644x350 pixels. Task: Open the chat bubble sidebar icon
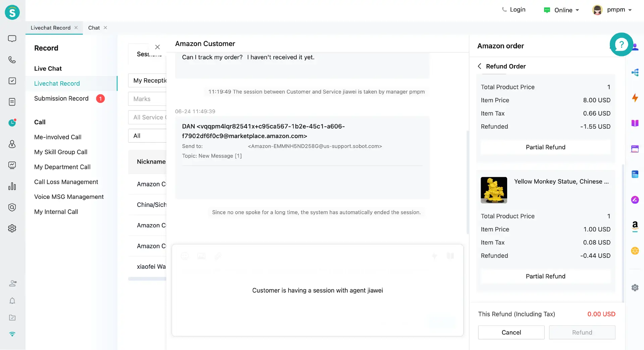[x=12, y=39]
